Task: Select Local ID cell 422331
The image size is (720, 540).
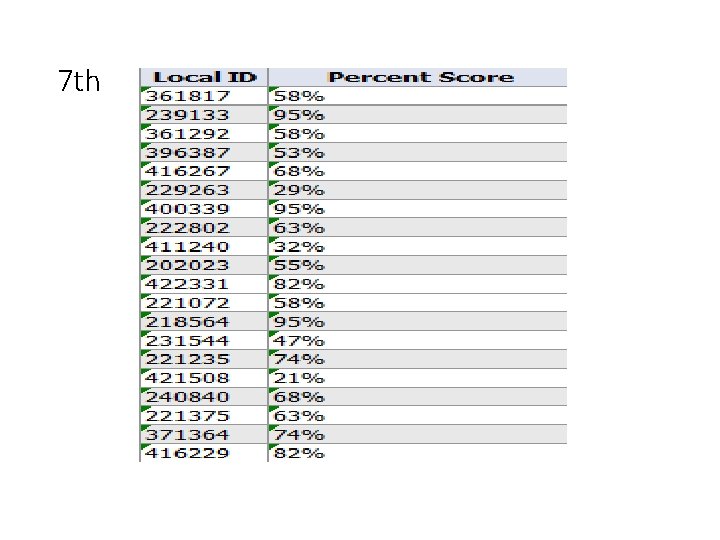Action: (204, 284)
